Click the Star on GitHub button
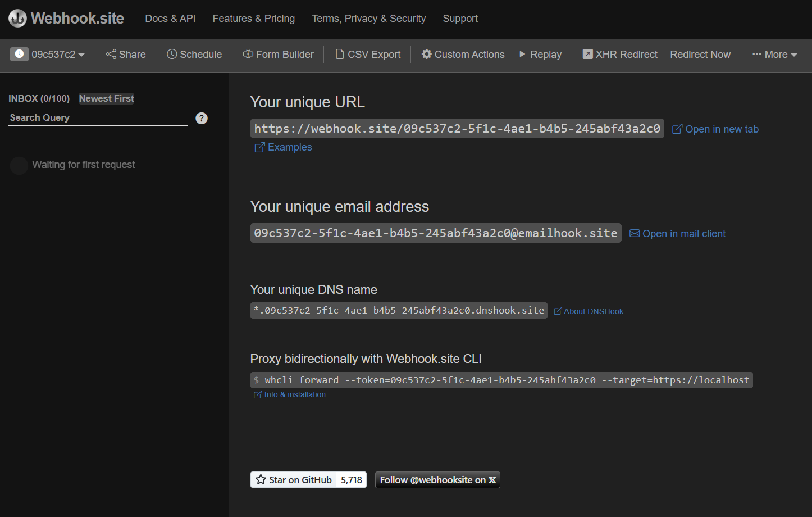812x517 pixels. (293, 479)
